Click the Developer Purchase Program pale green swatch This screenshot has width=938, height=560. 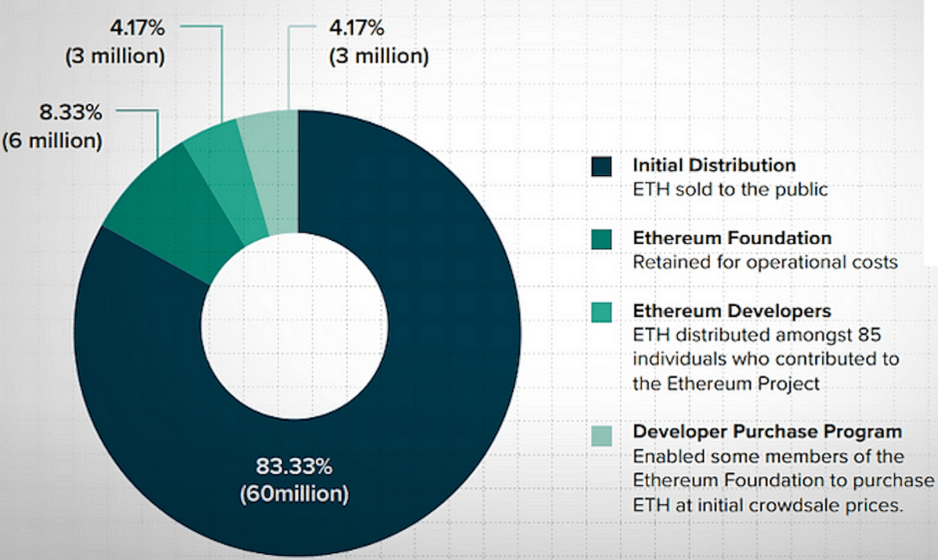click(602, 436)
